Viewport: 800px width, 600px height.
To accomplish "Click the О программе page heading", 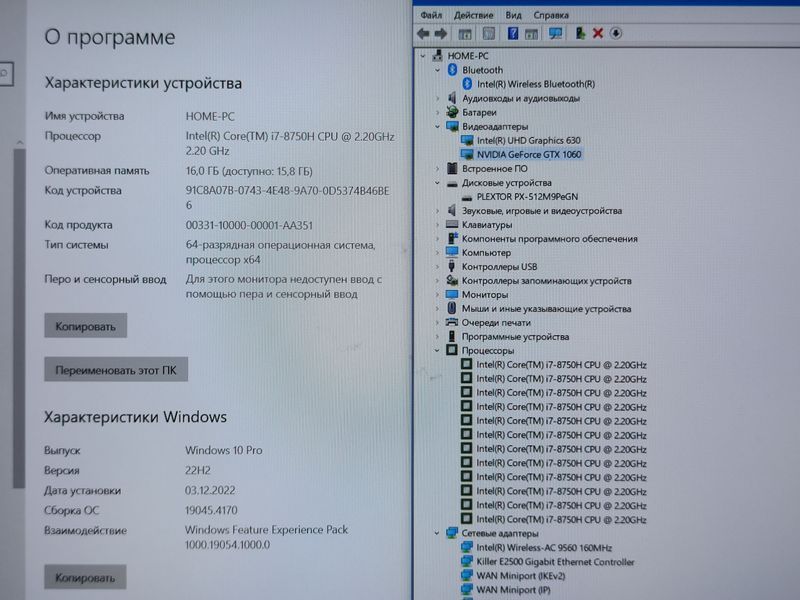I will click(x=110, y=37).
